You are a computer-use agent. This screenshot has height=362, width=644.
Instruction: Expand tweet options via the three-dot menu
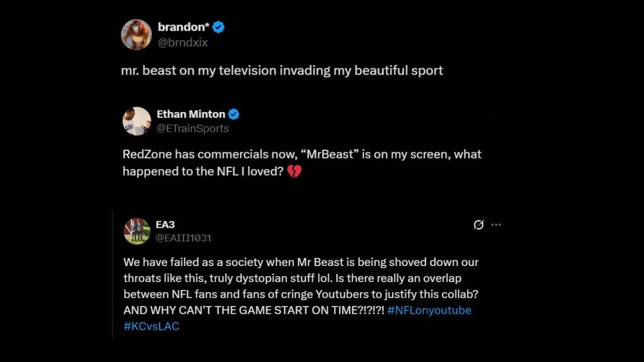pyautogui.click(x=497, y=225)
